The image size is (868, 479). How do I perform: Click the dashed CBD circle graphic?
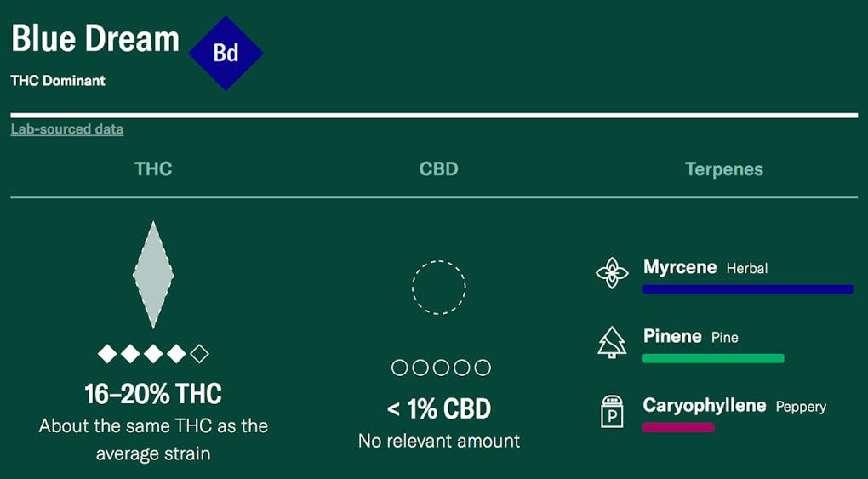coord(439,288)
